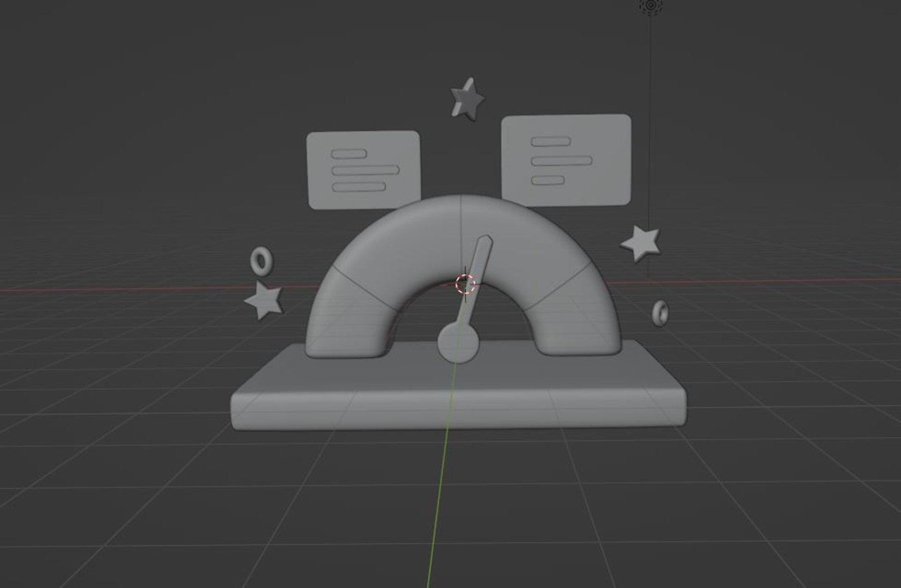Select the flat base platform
901x588 pixels.
[458, 385]
